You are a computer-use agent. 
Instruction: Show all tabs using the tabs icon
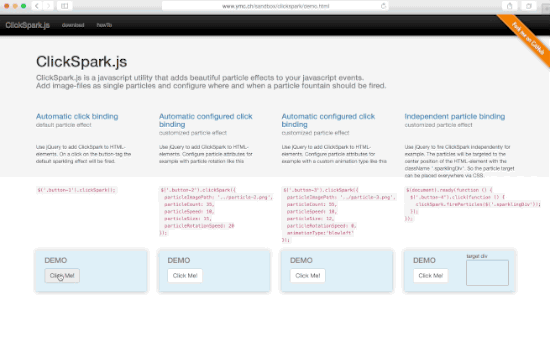[x=529, y=6]
